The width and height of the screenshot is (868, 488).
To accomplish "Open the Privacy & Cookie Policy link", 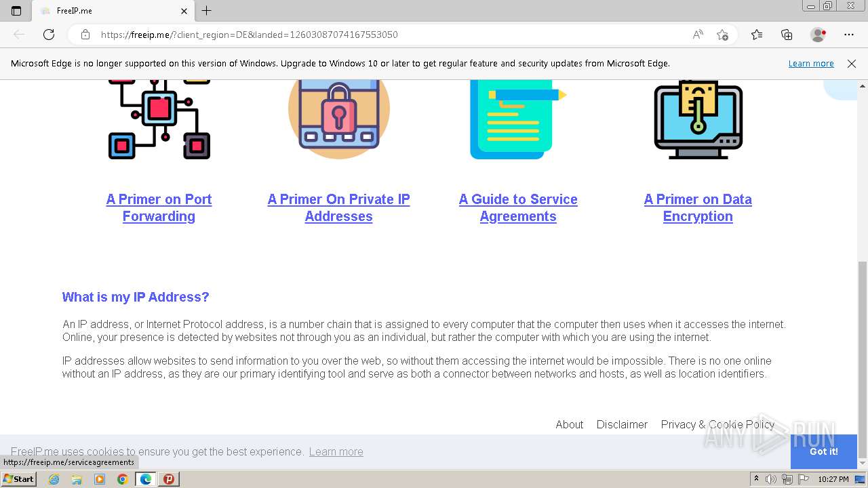I will 717,424.
